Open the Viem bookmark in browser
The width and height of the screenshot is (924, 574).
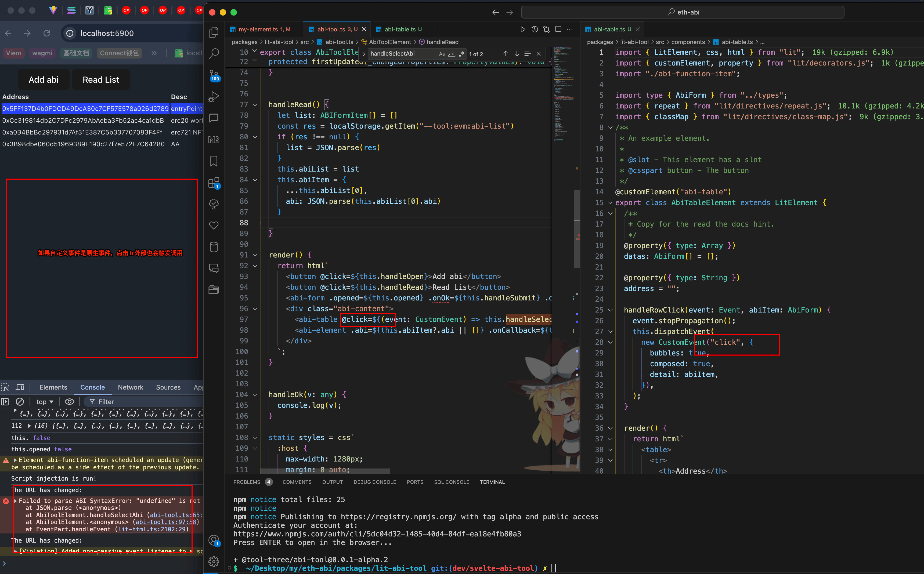pos(14,53)
